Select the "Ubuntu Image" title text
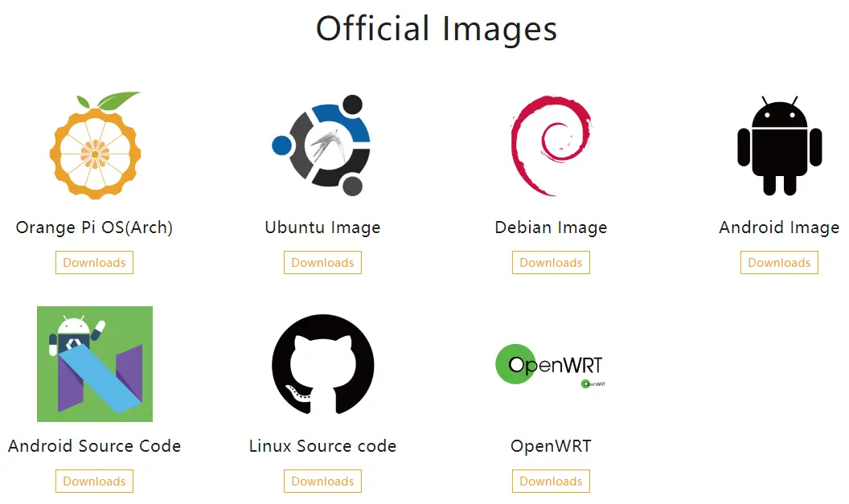 click(x=322, y=227)
